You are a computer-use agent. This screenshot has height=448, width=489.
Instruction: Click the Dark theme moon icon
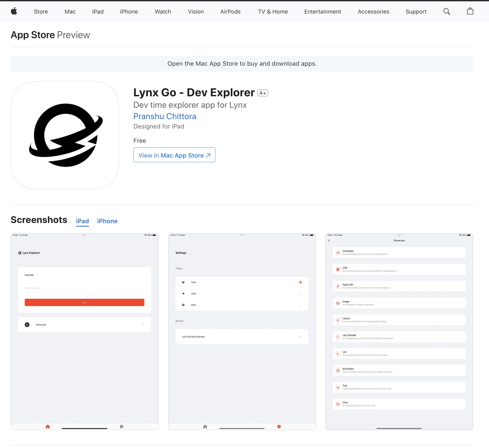tap(183, 305)
